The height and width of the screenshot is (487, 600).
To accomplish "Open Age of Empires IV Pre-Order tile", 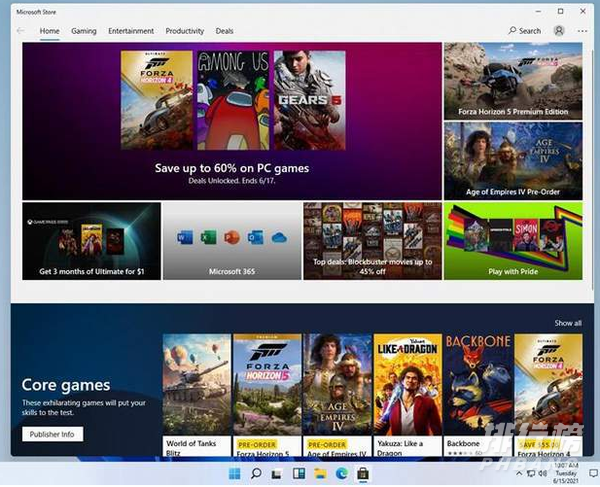I will pos(513,161).
